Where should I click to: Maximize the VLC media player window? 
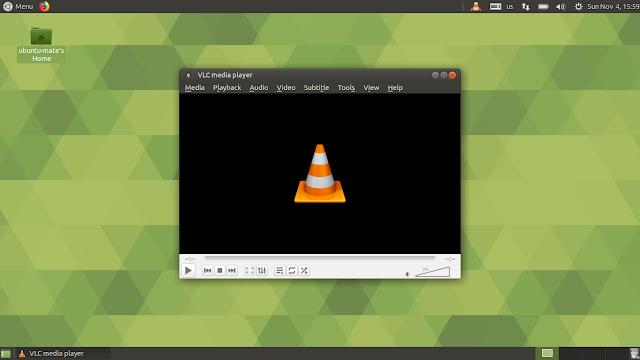pos(444,75)
